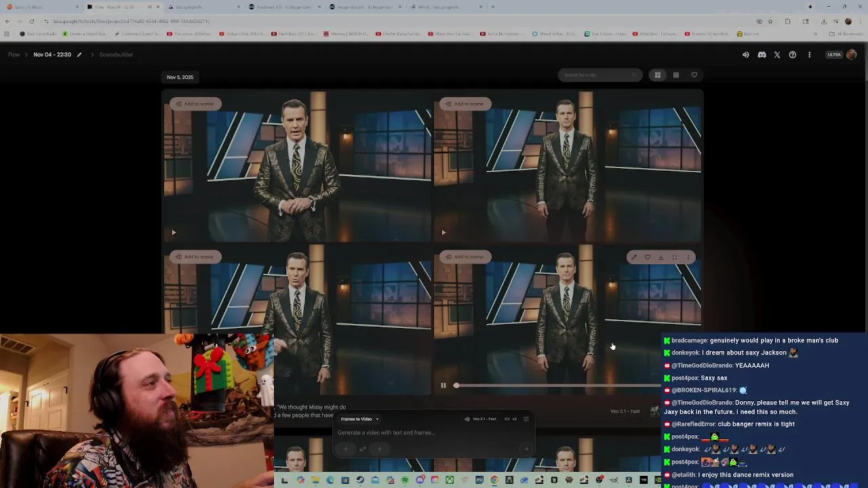Submit the prompt with arrow button
The width and height of the screenshot is (868, 488).
[x=526, y=449]
